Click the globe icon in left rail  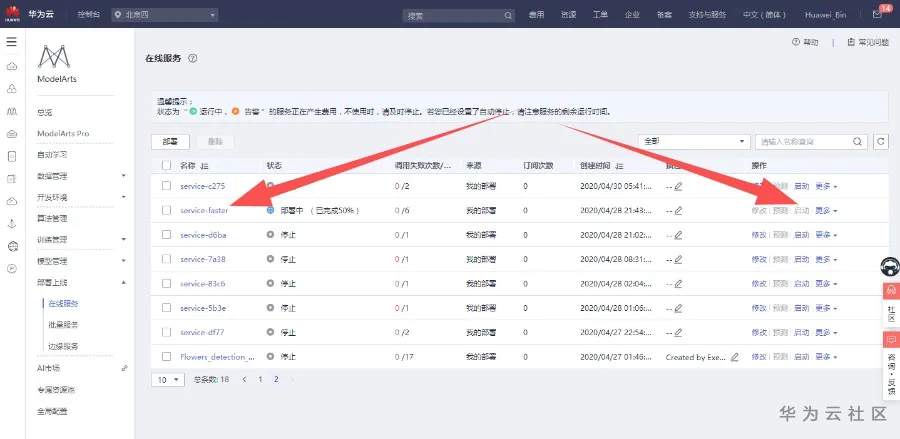coord(11,246)
